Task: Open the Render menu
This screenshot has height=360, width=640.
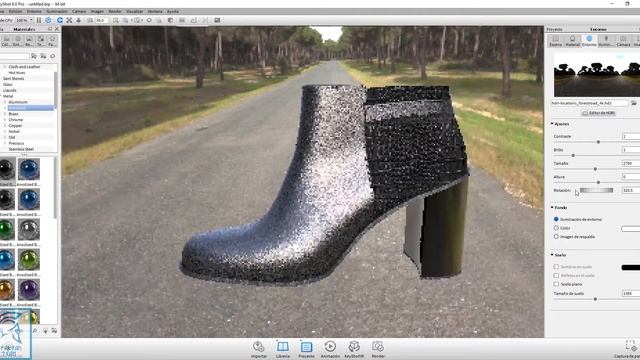Action: pyautogui.click(x=115, y=11)
